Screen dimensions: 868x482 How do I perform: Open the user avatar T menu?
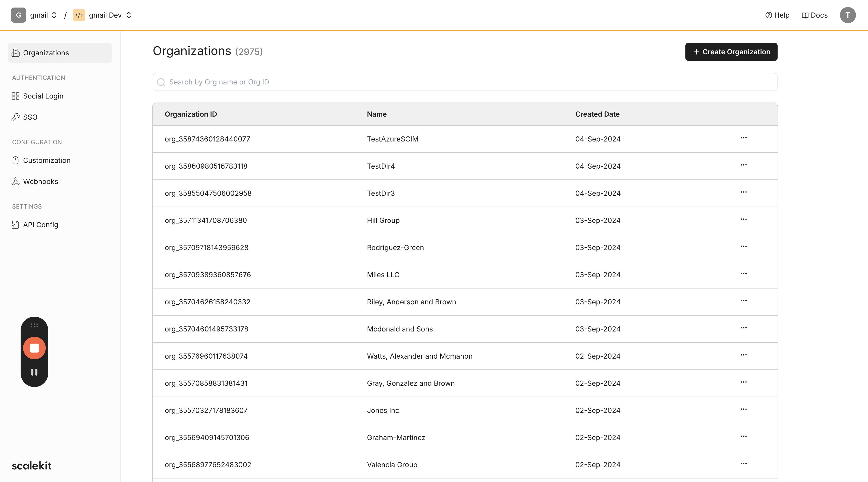847,15
